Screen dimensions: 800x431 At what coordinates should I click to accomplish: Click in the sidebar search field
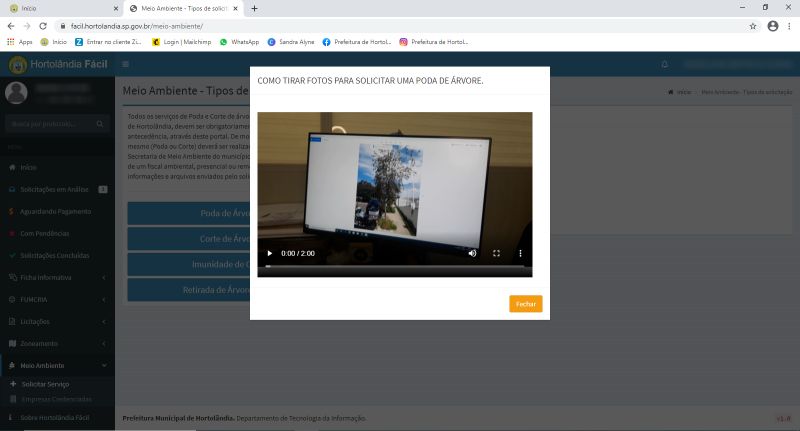(50, 123)
